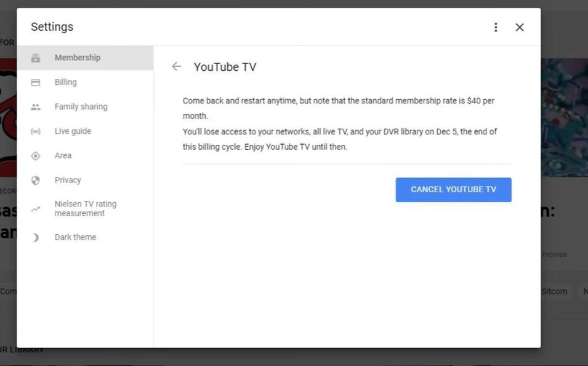Viewport: 588px width, 366px height.
Task: Open the Dark theme settings entry
Action: (x=85, y=237)
